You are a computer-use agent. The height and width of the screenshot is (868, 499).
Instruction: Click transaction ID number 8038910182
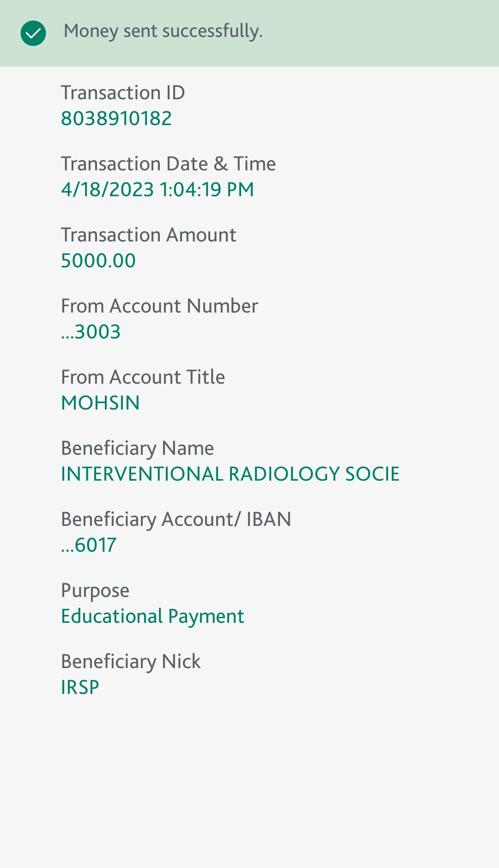[x=116, y=119]
